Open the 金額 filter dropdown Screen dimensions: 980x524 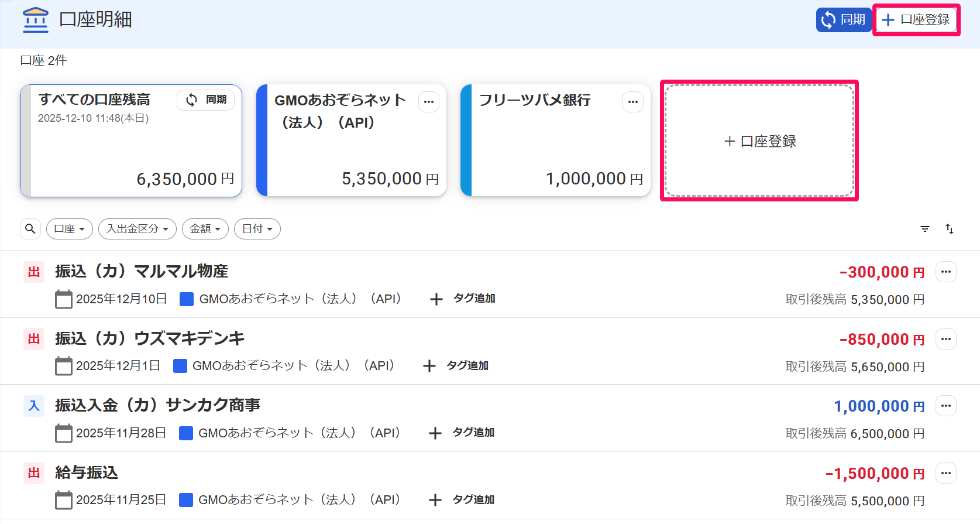pos(205,229)
